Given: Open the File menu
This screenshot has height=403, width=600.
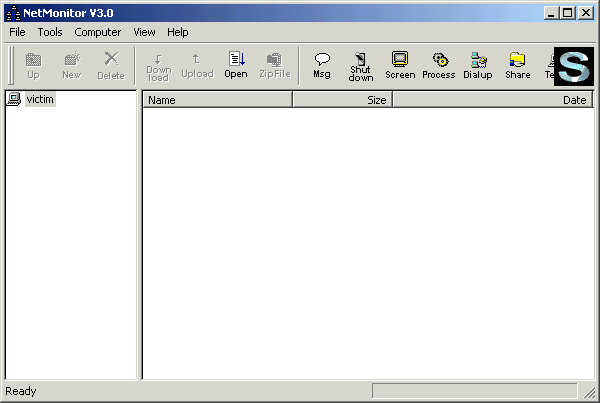Looking at the screenshot, I should tap(18, 32).
